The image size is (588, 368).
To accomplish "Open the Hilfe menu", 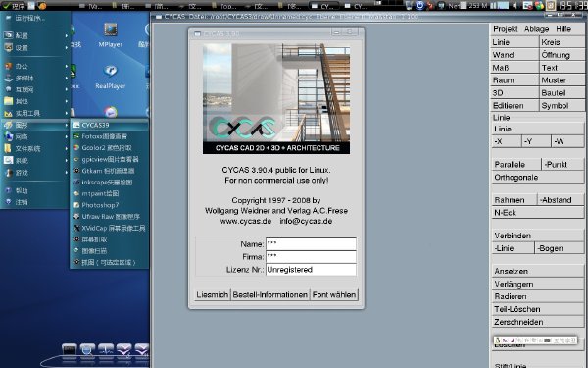I will (563, 28).
